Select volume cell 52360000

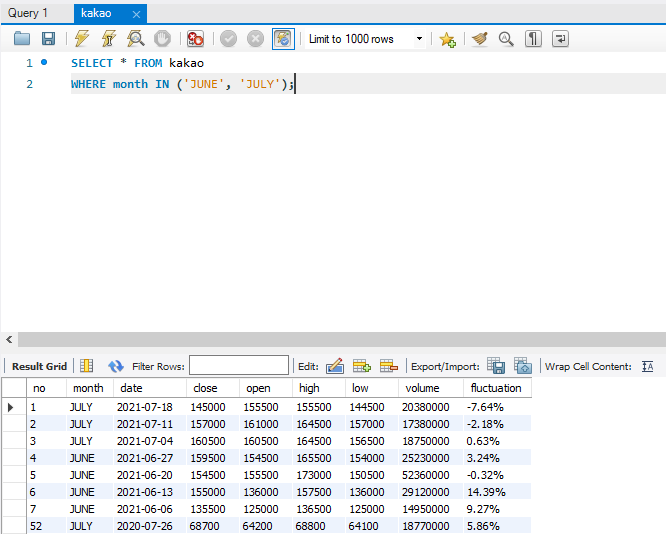[x=431, y=475]
